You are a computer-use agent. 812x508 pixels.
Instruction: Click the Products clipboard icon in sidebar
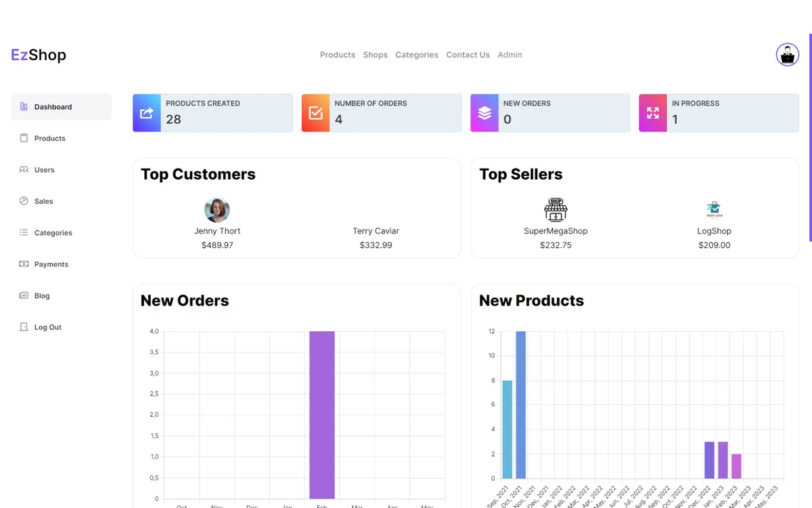click(24, 138)
